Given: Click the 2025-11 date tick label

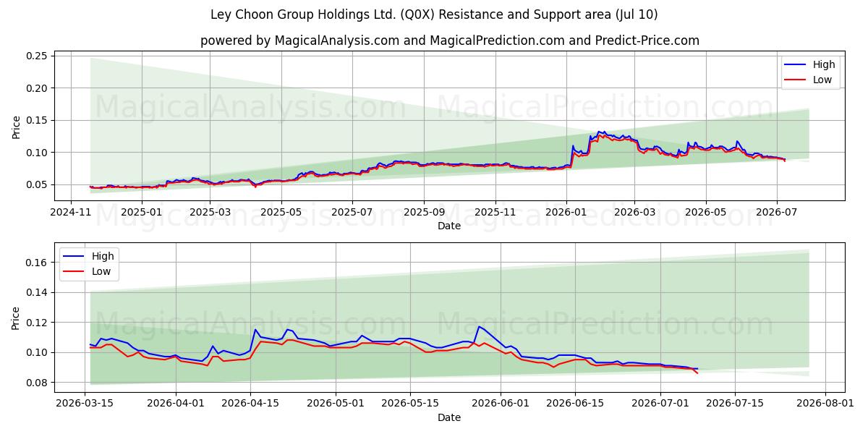Looking at the screenshot, I should click(x=495, y=213).
